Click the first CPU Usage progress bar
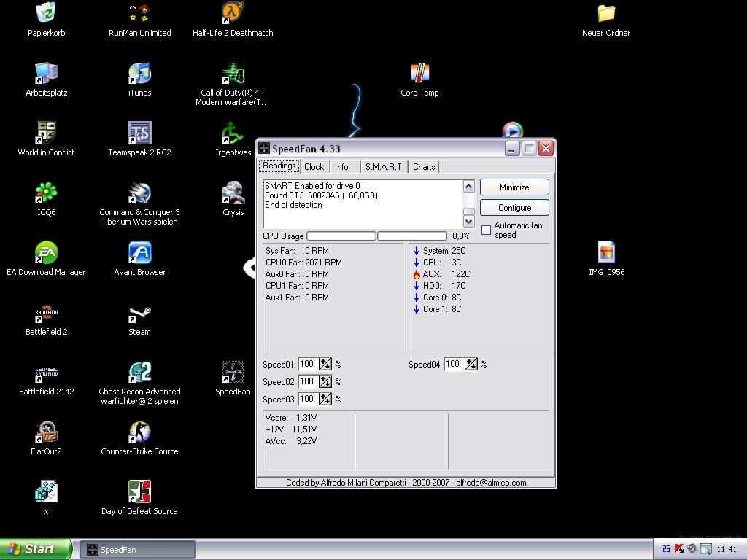This screenshot has height=560, width=747. click(341, 236)
